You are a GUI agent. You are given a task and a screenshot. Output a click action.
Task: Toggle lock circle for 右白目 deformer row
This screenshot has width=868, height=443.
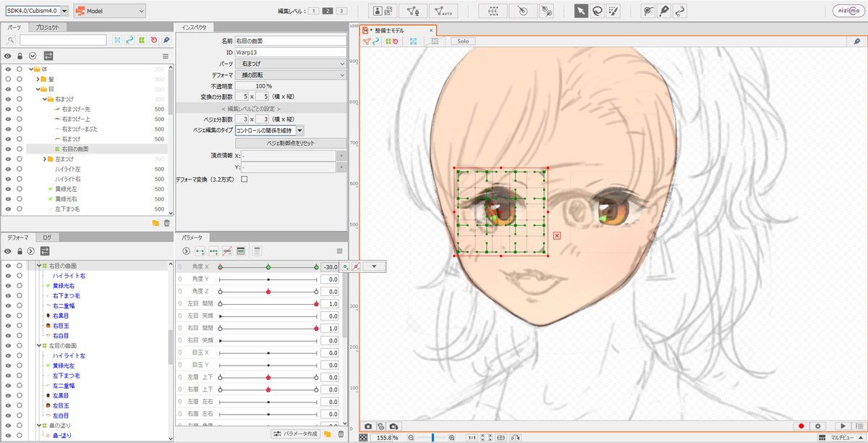(20, 337)
